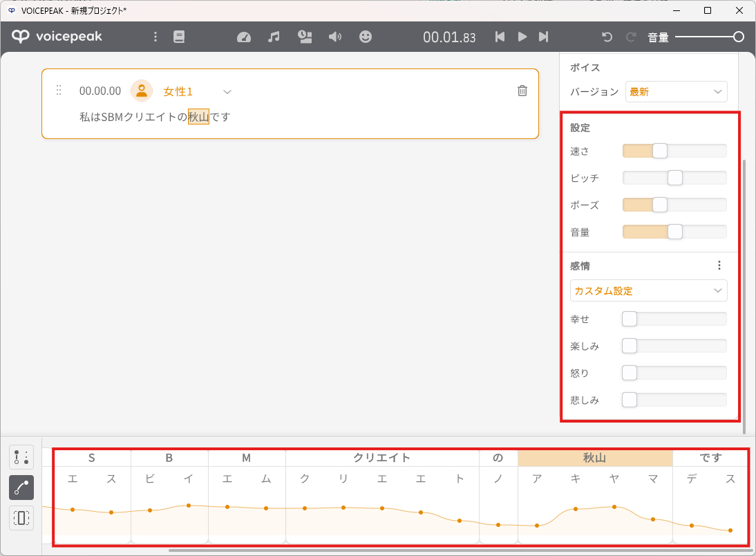Open the カスタム設定 emotion preset dropdown
The height and width of the screenshot is (556, 756).
648,290
